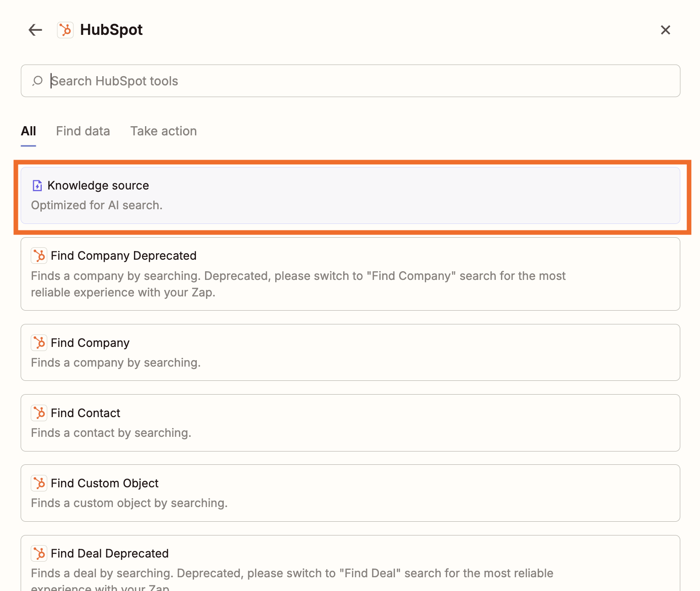The height and width of the screenshot is (591, 700).
Task: Click HubSpot icon beside Find Company Deprecated
Action: [39, 256]
